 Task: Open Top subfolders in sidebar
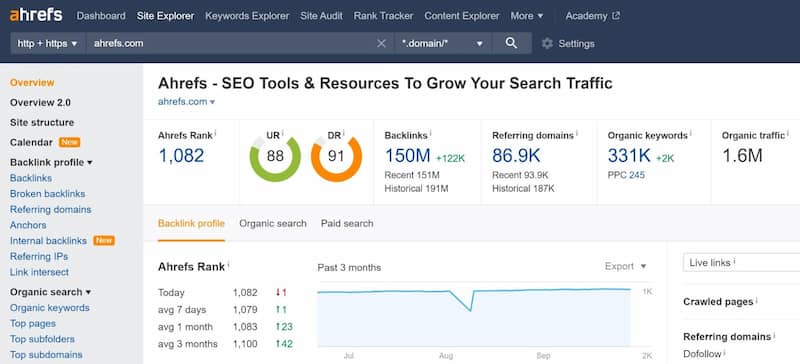pos(42,339)
